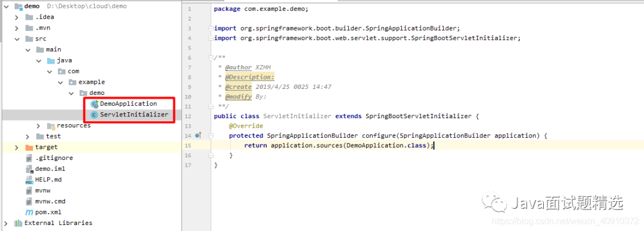Click line number 15 in the gutter
The image size is (644, 231).
188,146
